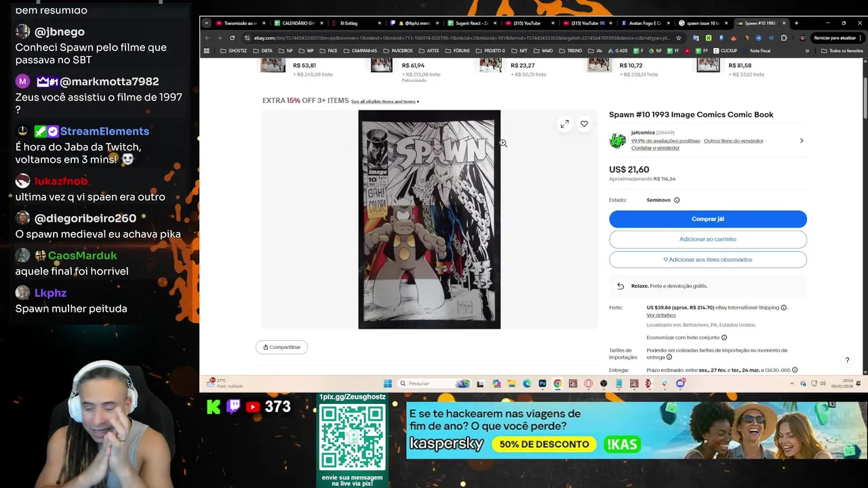Click the Comprar já! button

pos(708,219)
